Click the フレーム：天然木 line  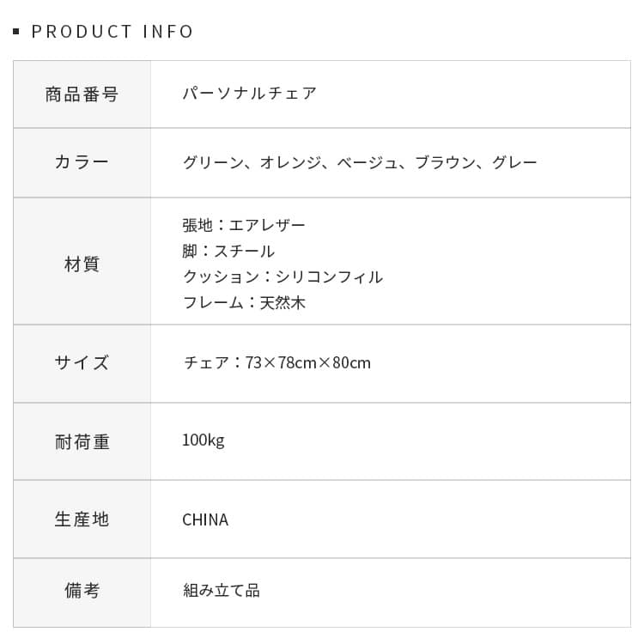pyautogui.click(x=244, y=302)
